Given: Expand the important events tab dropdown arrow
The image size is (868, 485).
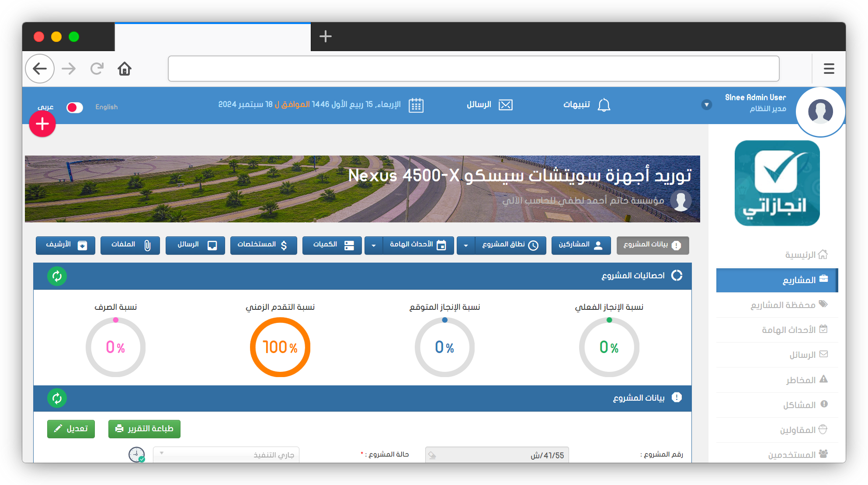Looking at the screenshot, I should (x=374, y=246).
